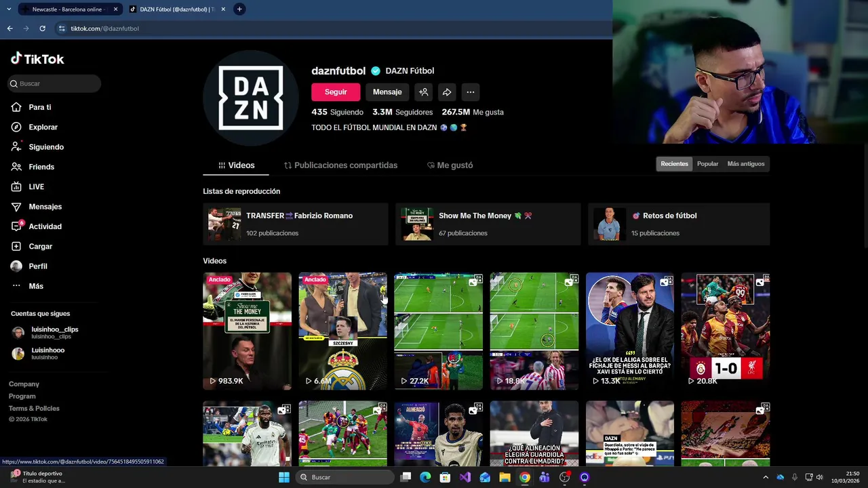868x488 pixels.
Task: Click the DAZN profile picture
Action: click(x=251, y=98)
